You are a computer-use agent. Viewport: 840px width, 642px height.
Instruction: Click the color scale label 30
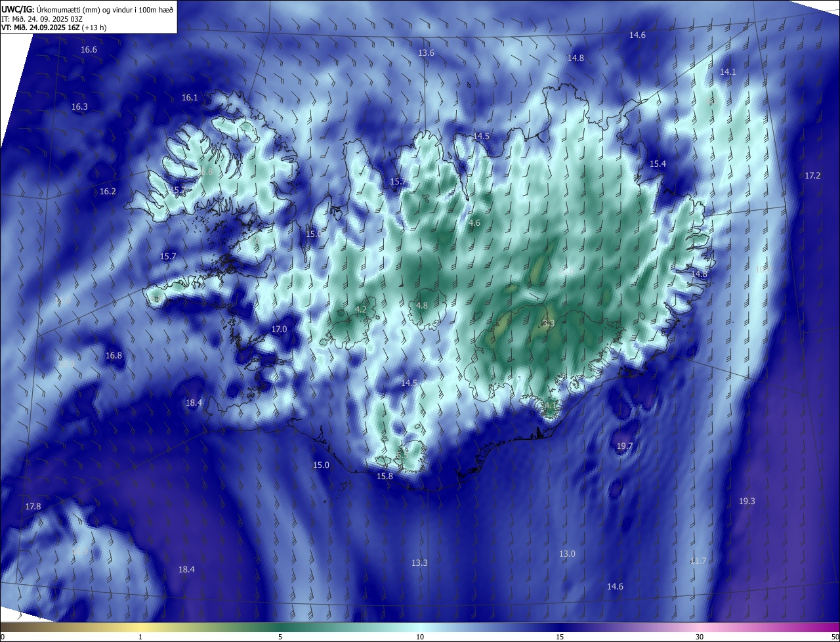coord(700,637)
